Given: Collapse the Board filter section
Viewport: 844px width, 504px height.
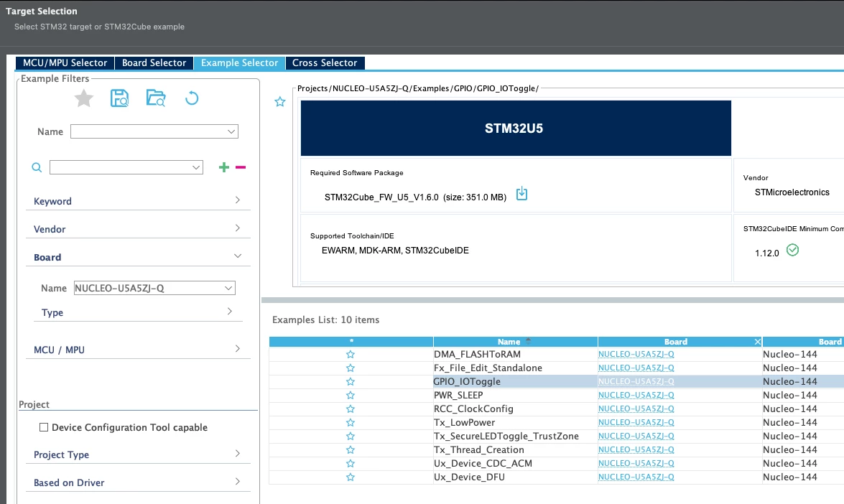Looking at the screenshot, I should click(x=138, y=256).
